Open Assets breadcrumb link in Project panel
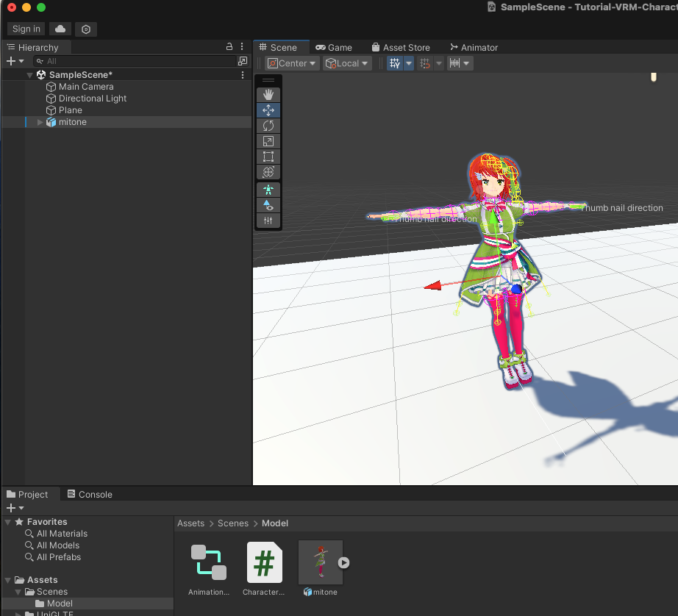This screenshot has width=678, height=616. [x=190, y=523]
